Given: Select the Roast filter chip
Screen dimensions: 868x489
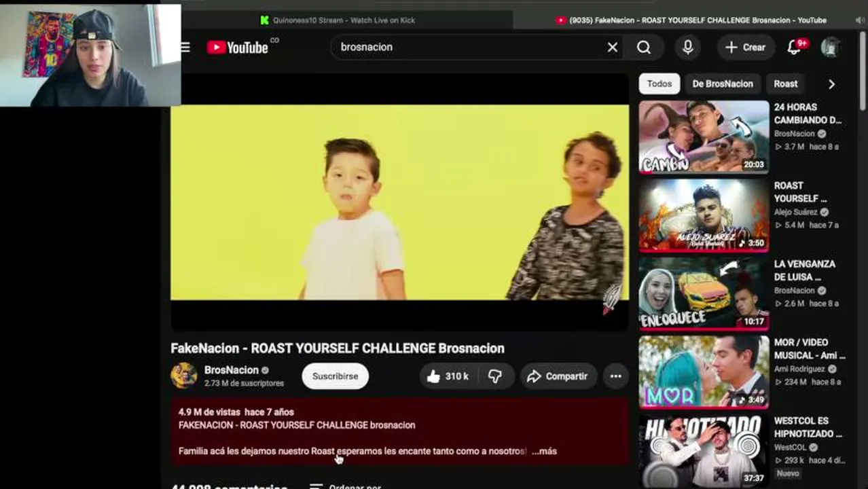Looking at the screenshot, I should 786,84.
